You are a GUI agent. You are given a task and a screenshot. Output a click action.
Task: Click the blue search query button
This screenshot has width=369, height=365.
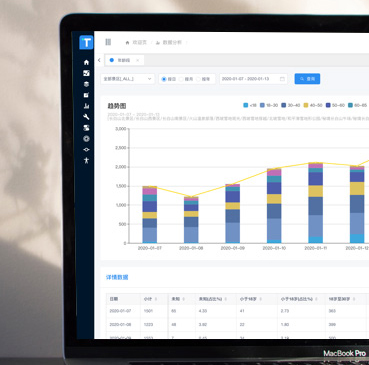(x=307, y=79)
